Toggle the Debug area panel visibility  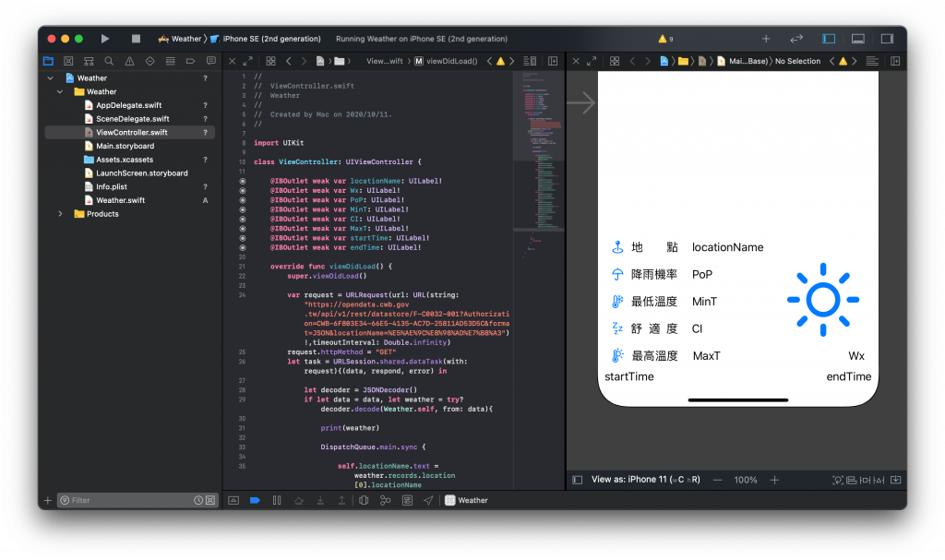click(857, 39)
